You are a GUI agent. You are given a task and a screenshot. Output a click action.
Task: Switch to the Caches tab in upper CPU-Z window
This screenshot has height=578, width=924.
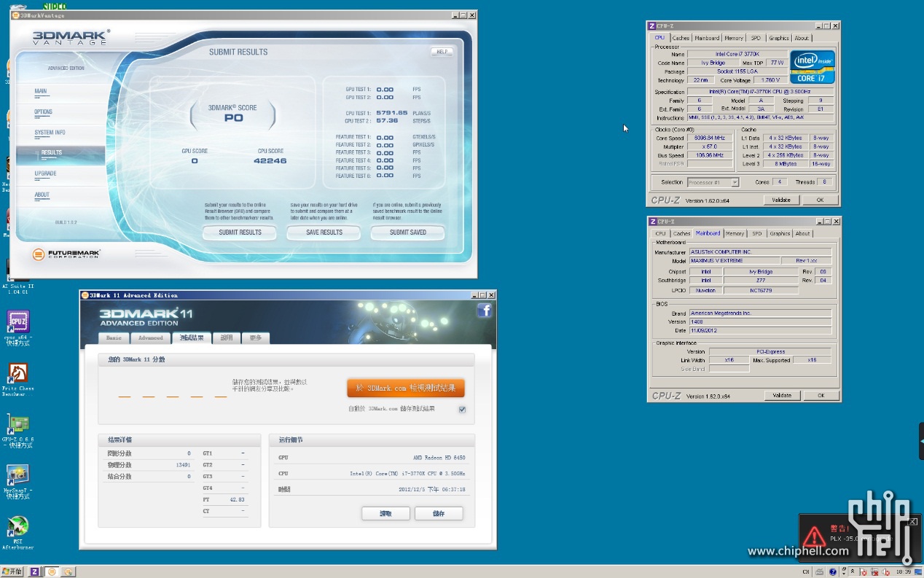click(681, 38)
